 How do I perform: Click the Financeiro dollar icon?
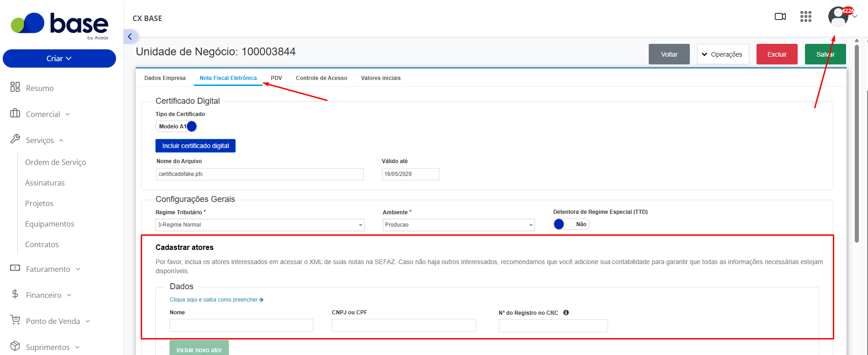15,294
